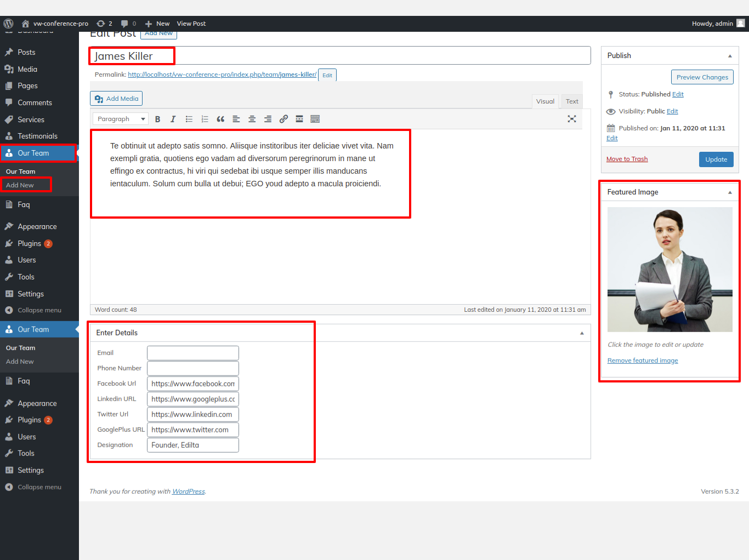The image size is (749, 560).
Task: Open Testimonials in the sidebar menu
Action: 37,136
